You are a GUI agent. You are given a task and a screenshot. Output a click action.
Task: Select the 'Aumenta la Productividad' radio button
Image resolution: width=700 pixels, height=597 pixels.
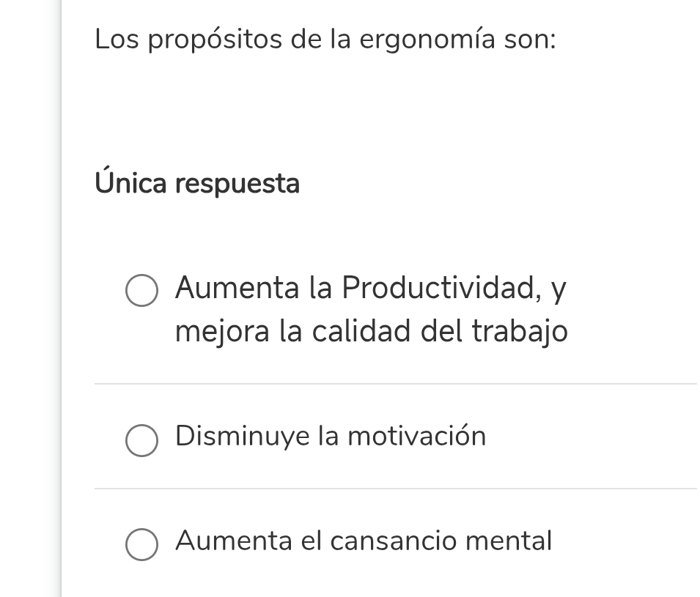(141, 290)
